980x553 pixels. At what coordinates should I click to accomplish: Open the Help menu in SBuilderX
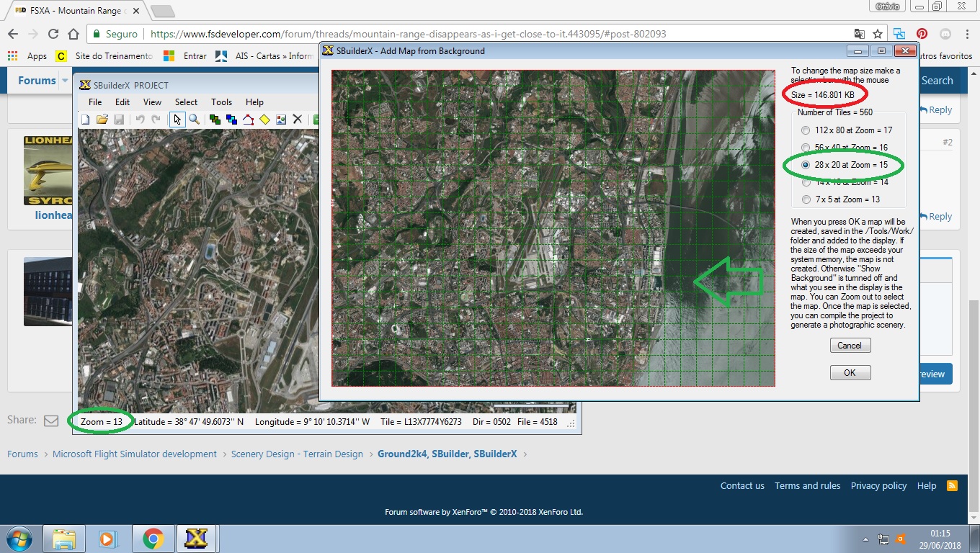[254, 102]
